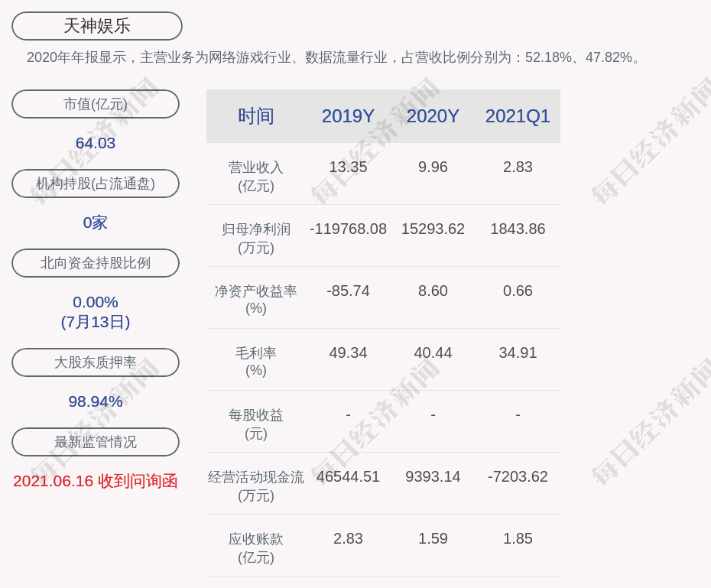Click the -119768.08 net profit cell
This screenshot has width=711, height=588.
pyautogui.click(x=348, y=229)
